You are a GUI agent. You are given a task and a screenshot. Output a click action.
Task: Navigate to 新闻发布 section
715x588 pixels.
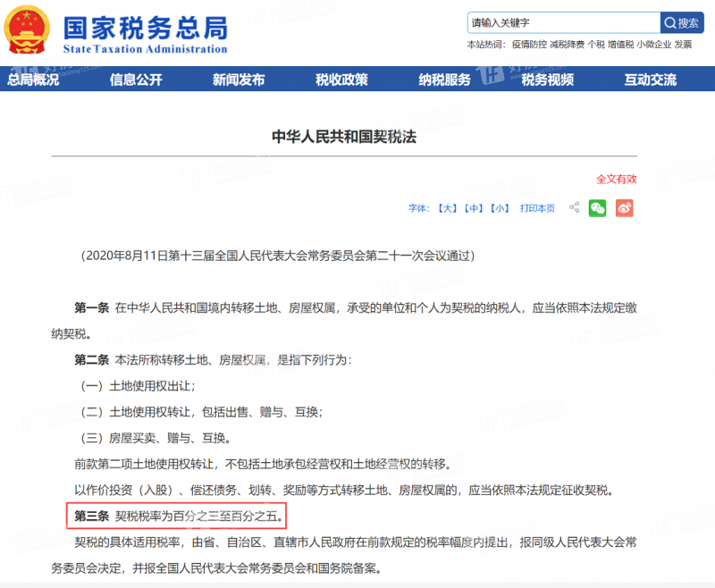point(239,80)
